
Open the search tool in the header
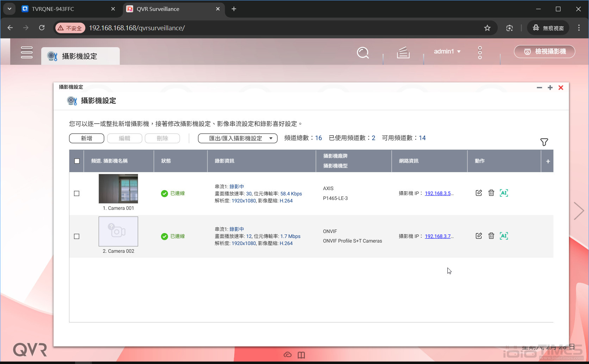click(x=362, y=52)
